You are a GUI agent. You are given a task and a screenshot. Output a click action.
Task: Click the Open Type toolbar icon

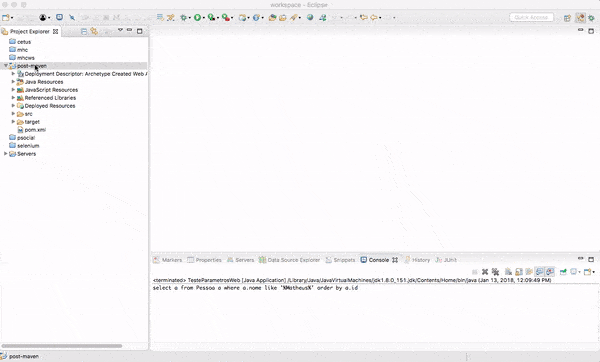tap(272, 17)
